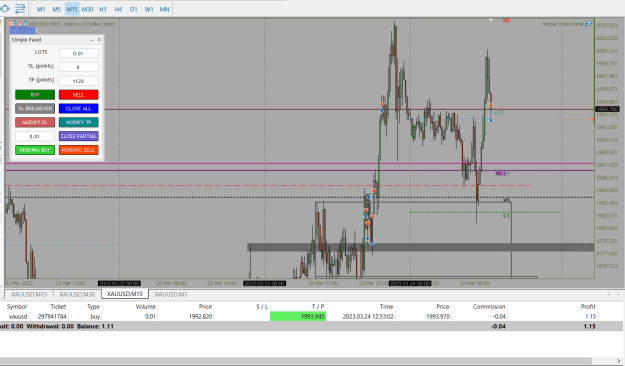Screen dimensions: 625x366
Task: Sort trades by Type column
Action: pyautogui.click(x=93, y=307)
